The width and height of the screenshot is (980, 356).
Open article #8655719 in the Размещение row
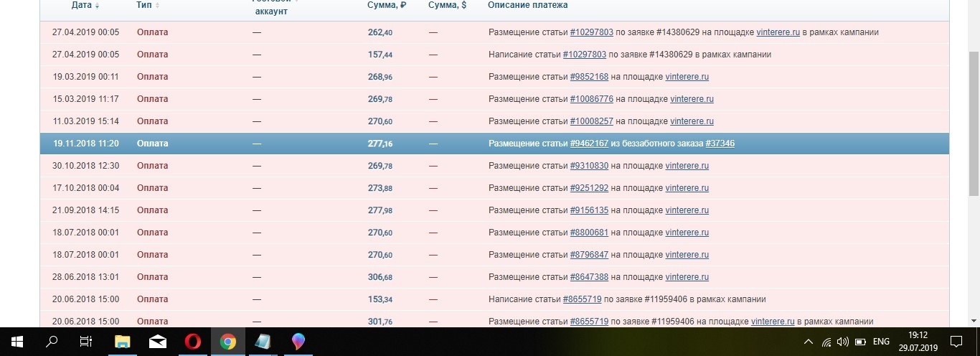589,322
